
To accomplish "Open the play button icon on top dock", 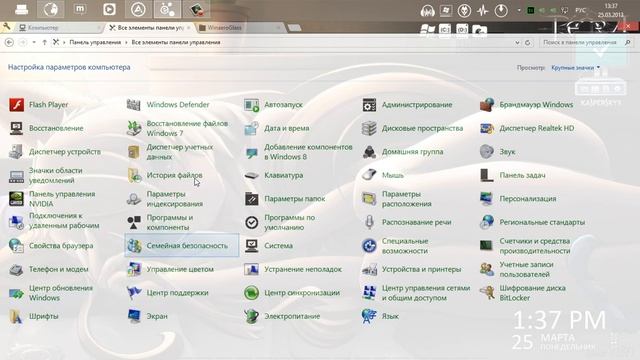I will point(109,9).
